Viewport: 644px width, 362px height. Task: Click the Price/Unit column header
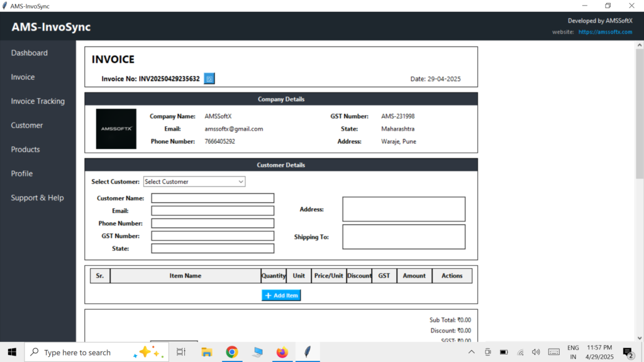click(x=328, y=276)
